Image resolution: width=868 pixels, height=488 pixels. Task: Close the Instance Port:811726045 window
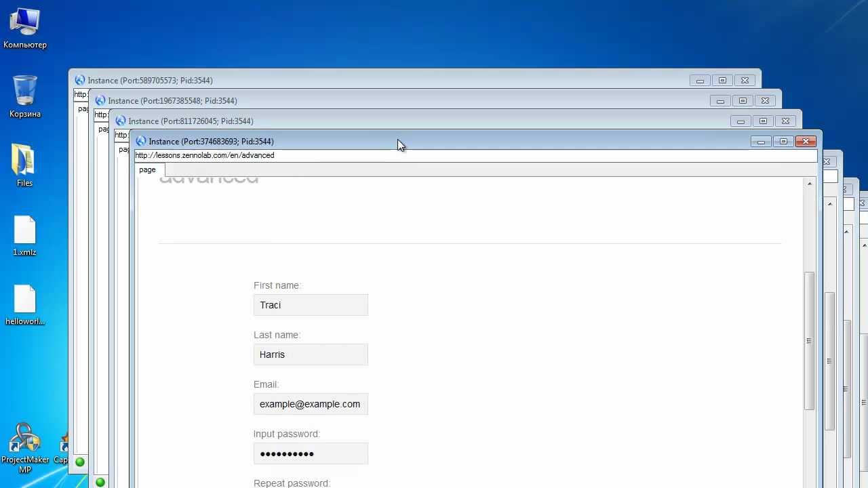785,121
